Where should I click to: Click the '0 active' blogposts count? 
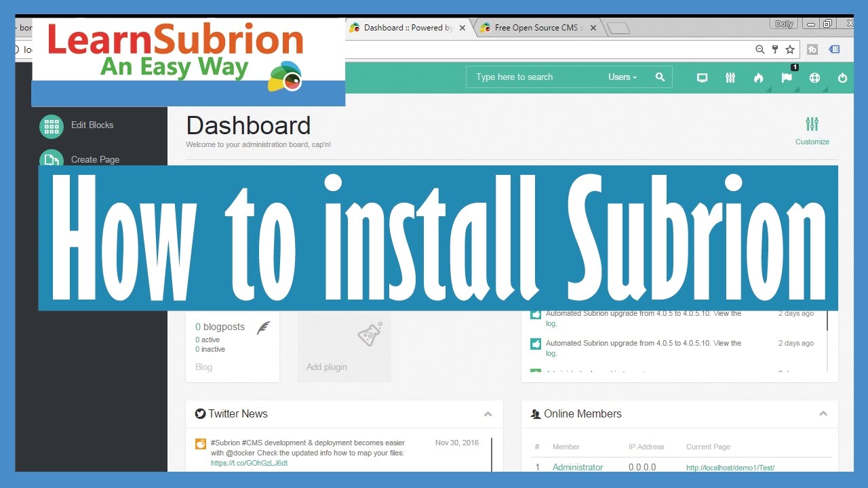[x=208, y=340]
